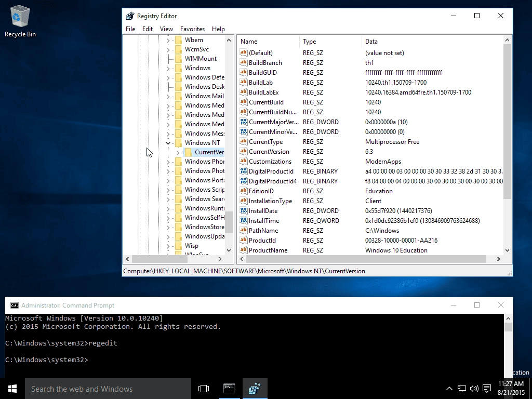Click the DigitalProductId binary value icon
This screenshot has height=399, width=532.
243,171
